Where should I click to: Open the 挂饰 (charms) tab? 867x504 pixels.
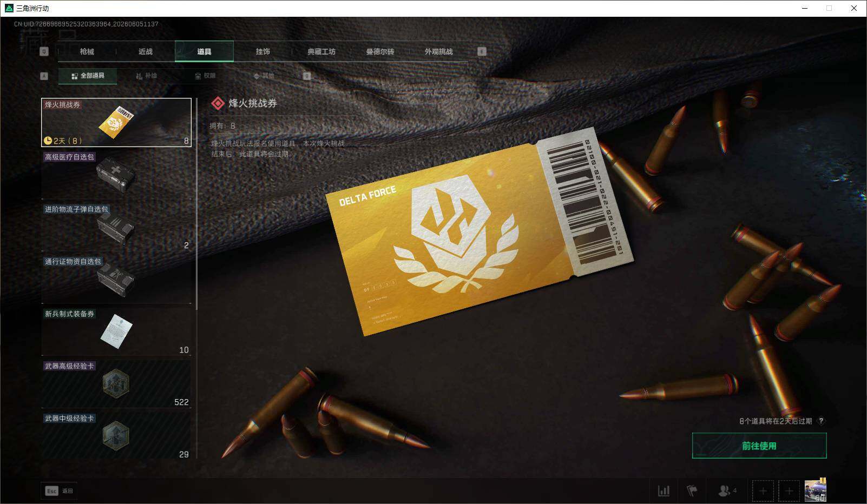pyautogui.click(x=263, y=51)
